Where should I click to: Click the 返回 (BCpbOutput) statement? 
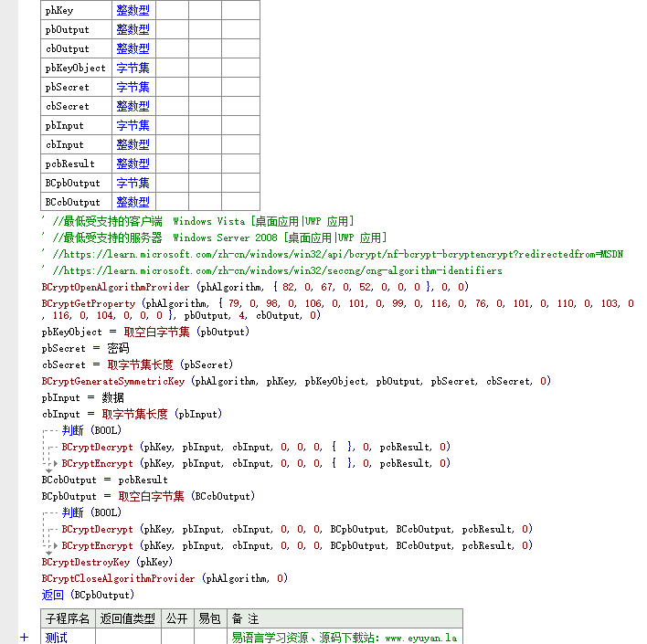pyautogui.click(x=88, y=595)
